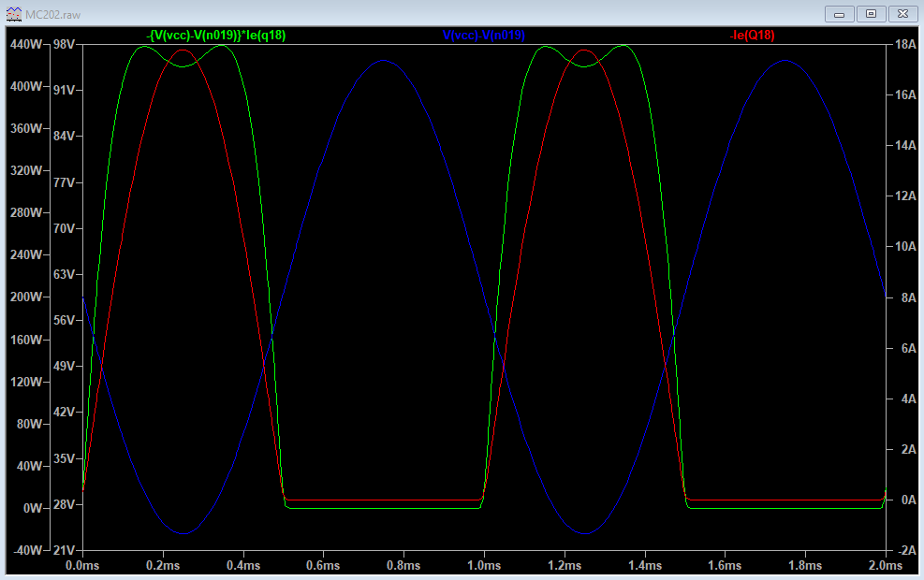
Task: Click the -2A current axis label
Action: [905, 551]
